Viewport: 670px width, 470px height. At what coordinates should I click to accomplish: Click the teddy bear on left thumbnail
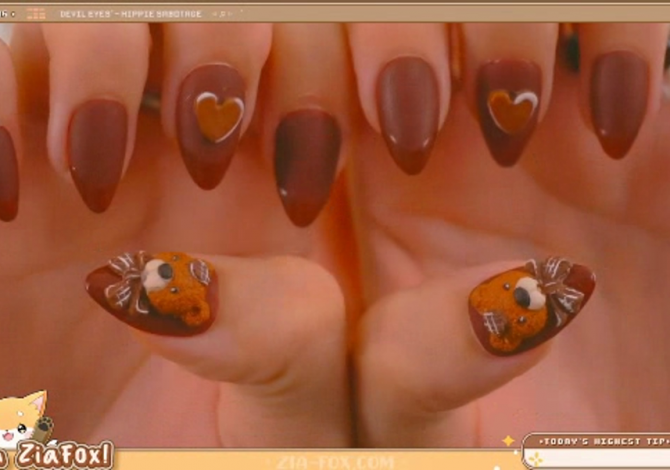tap(177, 288)
